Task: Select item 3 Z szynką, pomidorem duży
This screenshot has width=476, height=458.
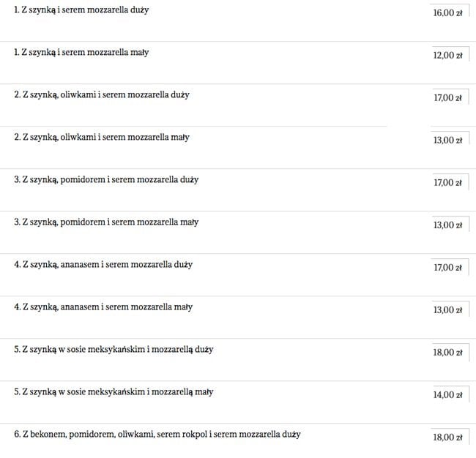Action: [106, 180]
